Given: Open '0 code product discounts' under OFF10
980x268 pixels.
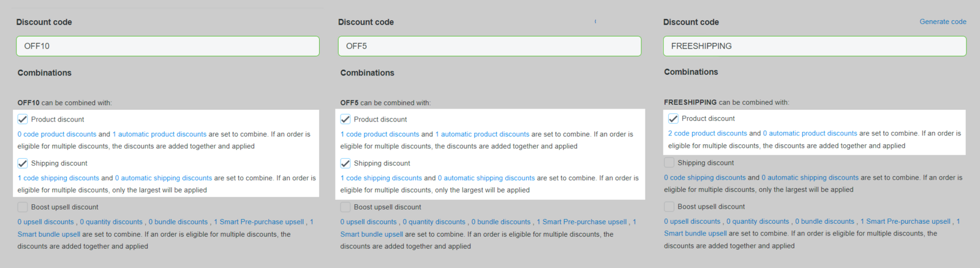Looking at the screenshot, I should (x=57, y=134).
